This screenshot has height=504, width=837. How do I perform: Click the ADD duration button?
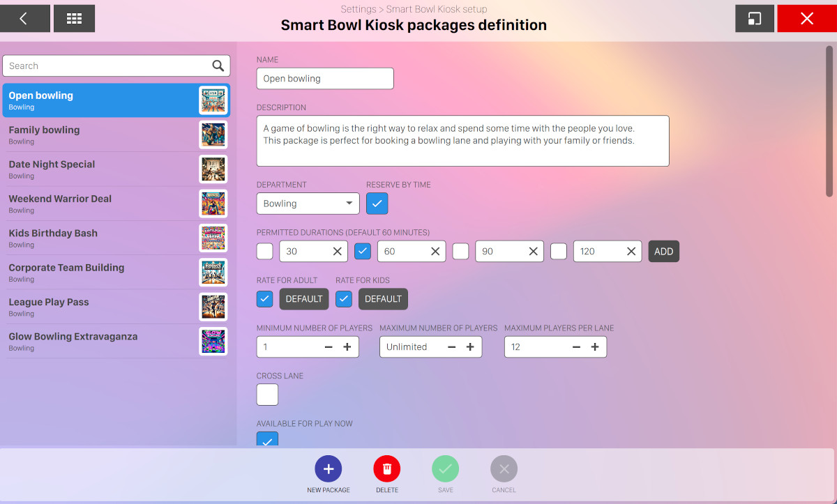663,252
